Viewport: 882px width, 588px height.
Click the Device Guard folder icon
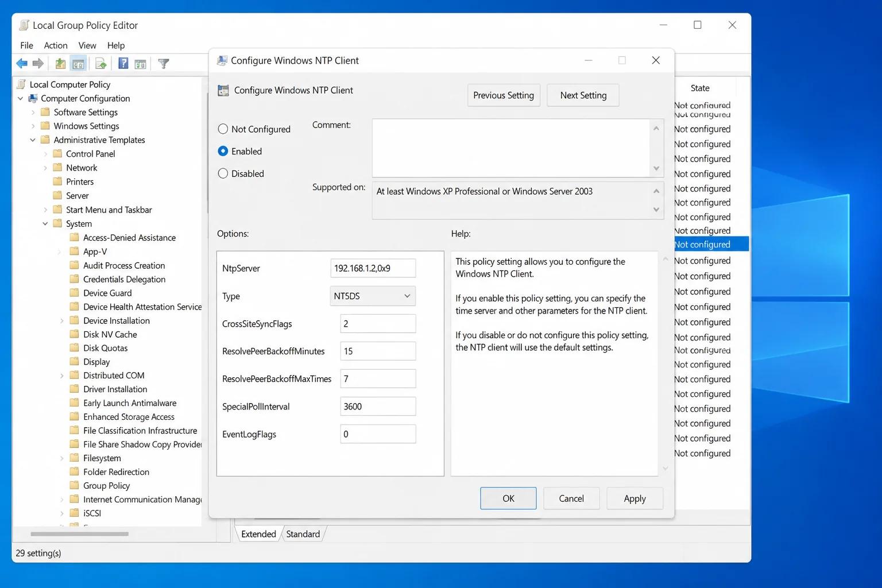point(74,293)
